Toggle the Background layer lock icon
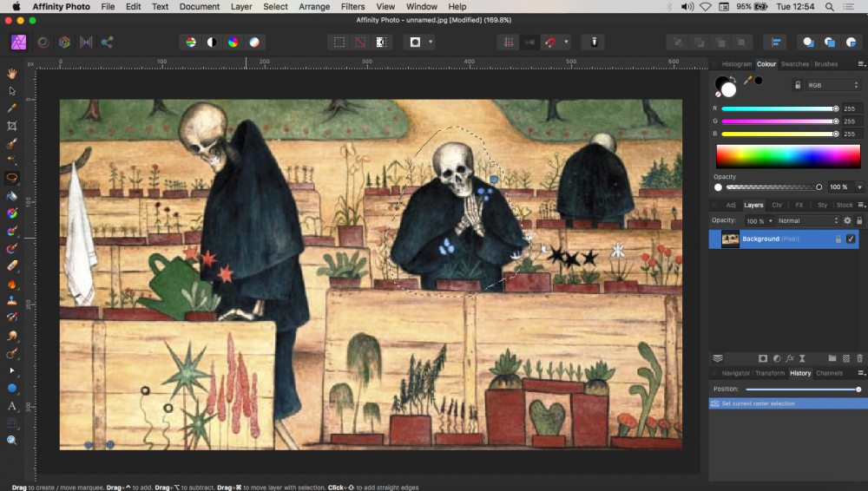Viewport: 868px width, 491px height. (838, 239)
